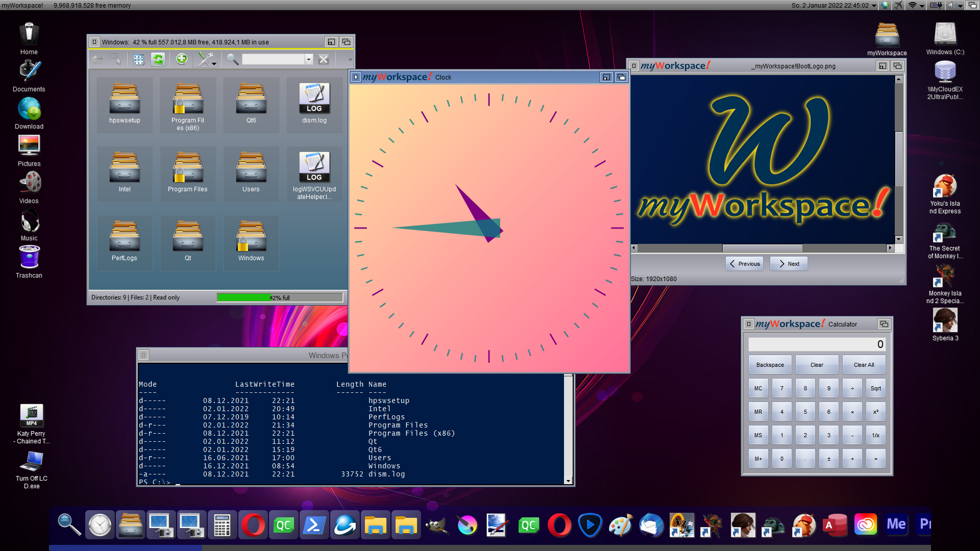This screenshot has width=980, height=551.
Task: Launch GIMP from the dock
Action: click(x=437, y=524)
